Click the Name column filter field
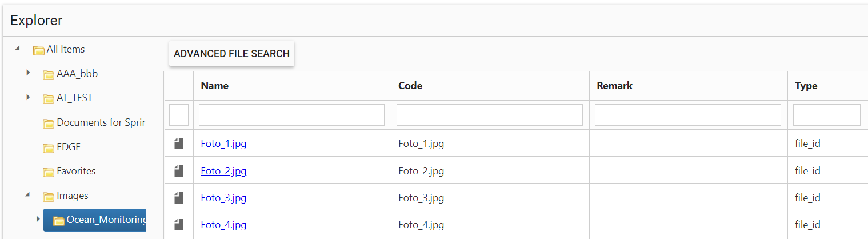 [291, 115]
